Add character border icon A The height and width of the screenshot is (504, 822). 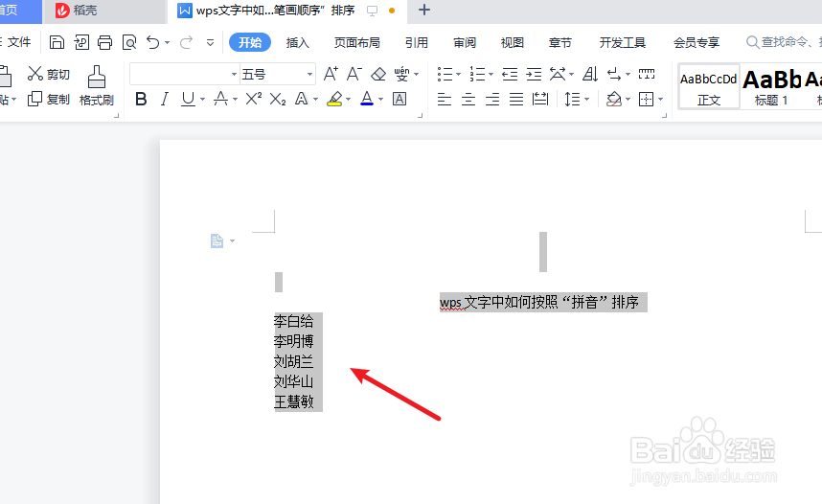point(400,99)
